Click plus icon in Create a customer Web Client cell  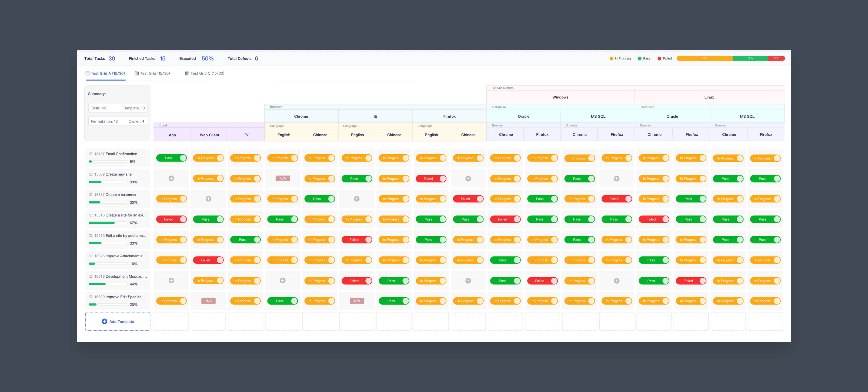[208, 199]
